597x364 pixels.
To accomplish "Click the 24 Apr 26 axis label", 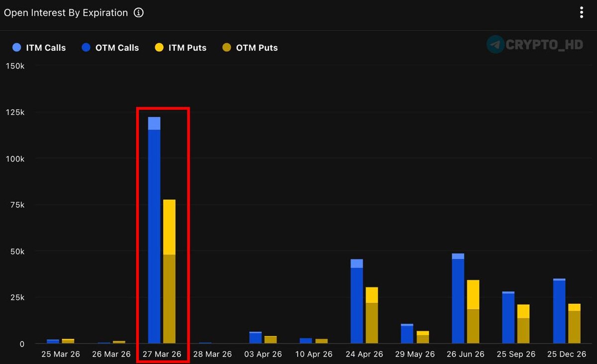I will [364, 355].
